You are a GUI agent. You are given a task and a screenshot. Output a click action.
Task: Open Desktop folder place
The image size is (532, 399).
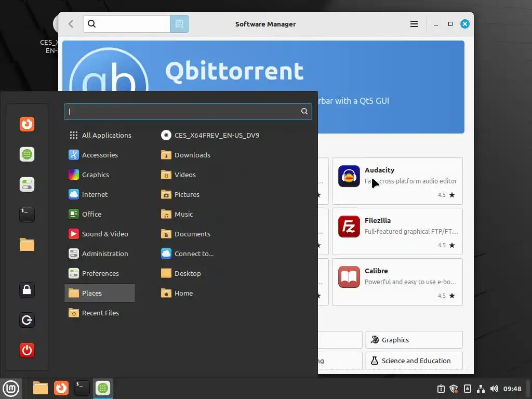[x=181, y=273]
